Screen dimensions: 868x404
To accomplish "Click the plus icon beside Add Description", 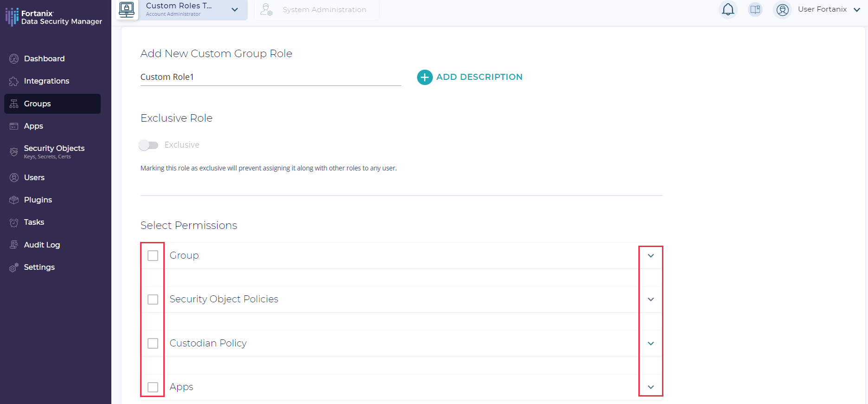I will pos(424,77).
